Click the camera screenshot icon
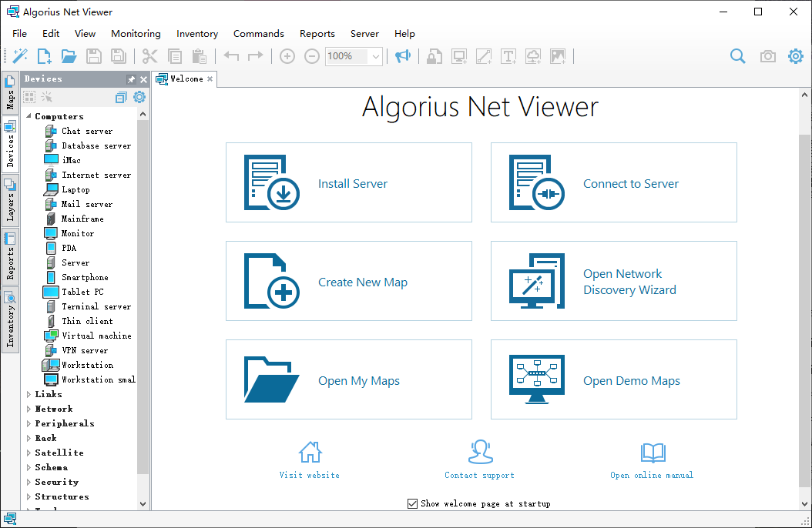812x528 pixels. pyautogui.click(x=768, y=56)
